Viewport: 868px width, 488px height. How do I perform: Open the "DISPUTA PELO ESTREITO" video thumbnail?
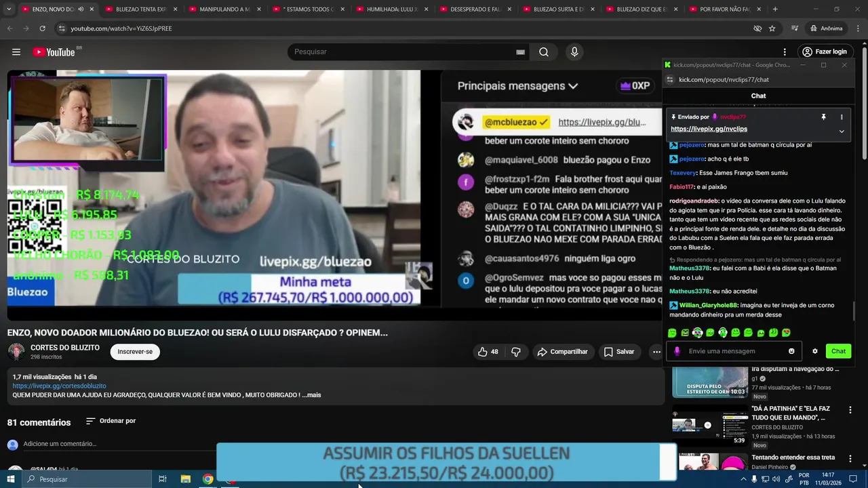pos(710,382)
